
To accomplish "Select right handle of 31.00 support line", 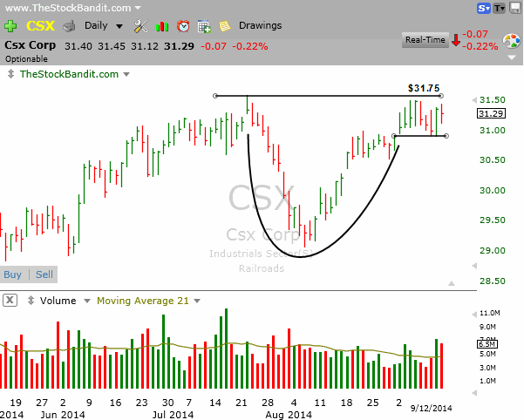I will pyautogui.click(x=446, y=136).
